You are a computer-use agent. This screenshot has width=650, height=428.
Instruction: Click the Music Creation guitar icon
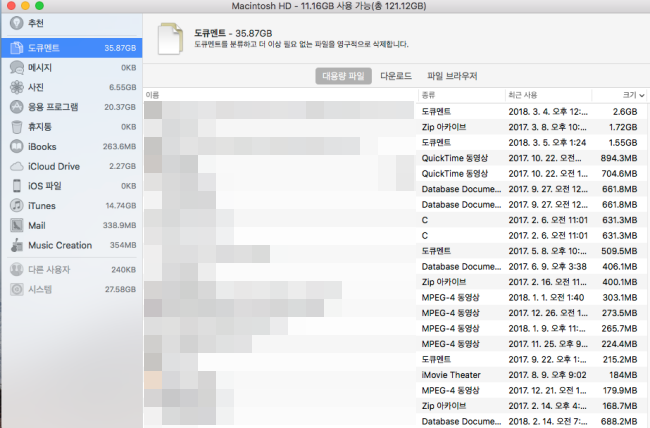click(x=17, y=245)
